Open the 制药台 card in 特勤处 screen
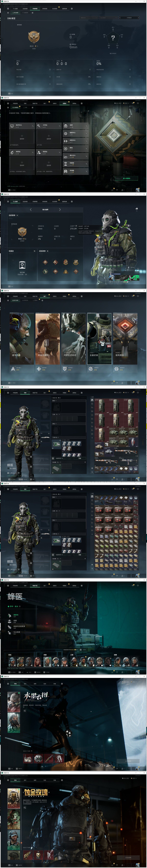Image resolution: width=147 pixels, height=868 pixels. pyautogui.click(x=22, y=153)
